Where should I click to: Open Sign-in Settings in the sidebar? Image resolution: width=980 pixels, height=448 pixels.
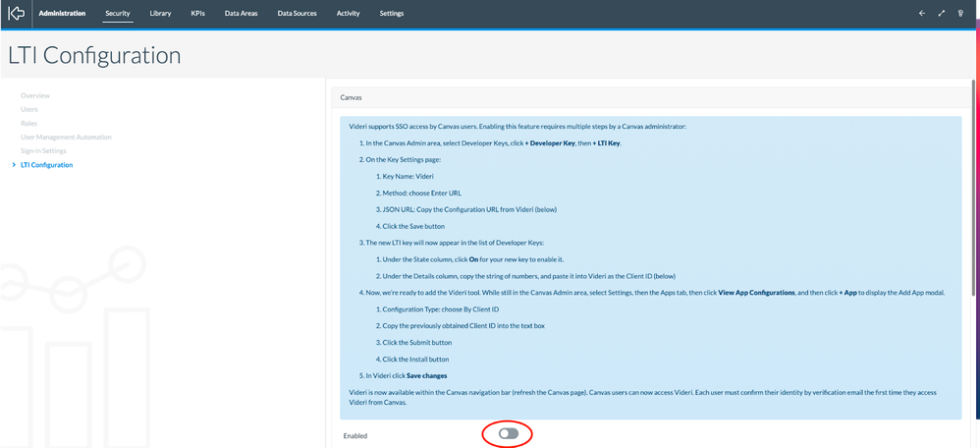[43, 150]
